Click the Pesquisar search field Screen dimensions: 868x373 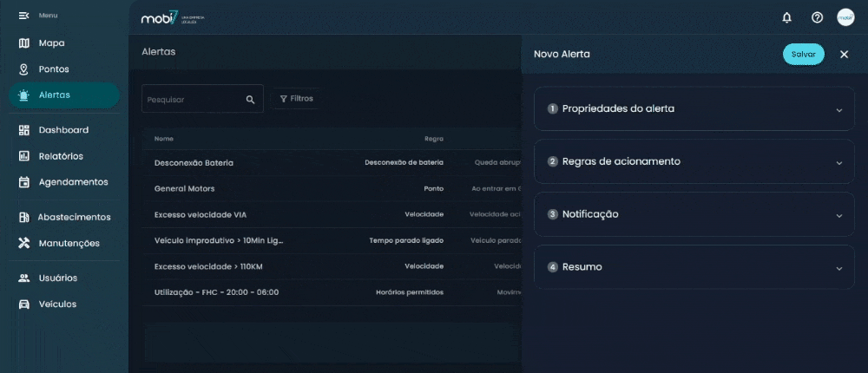[x=193, y=100]
